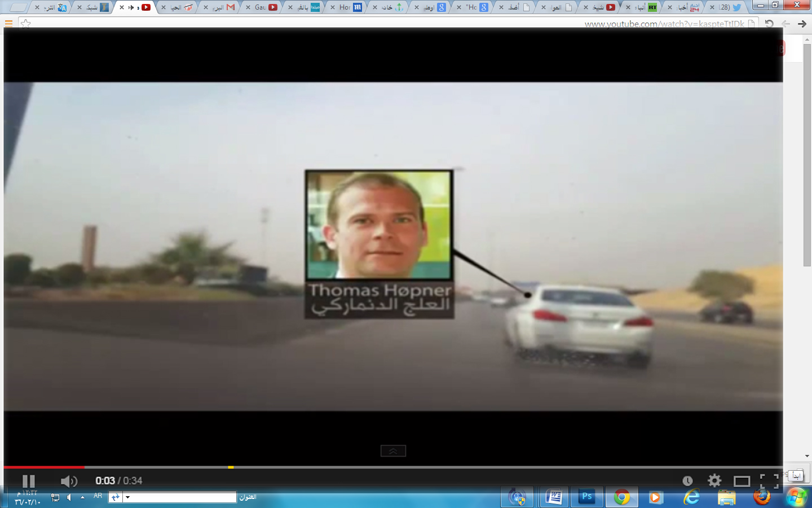Click the Thomas Høpner photo in the video
This screenshot has width=812, height=508.
(379, 225)
